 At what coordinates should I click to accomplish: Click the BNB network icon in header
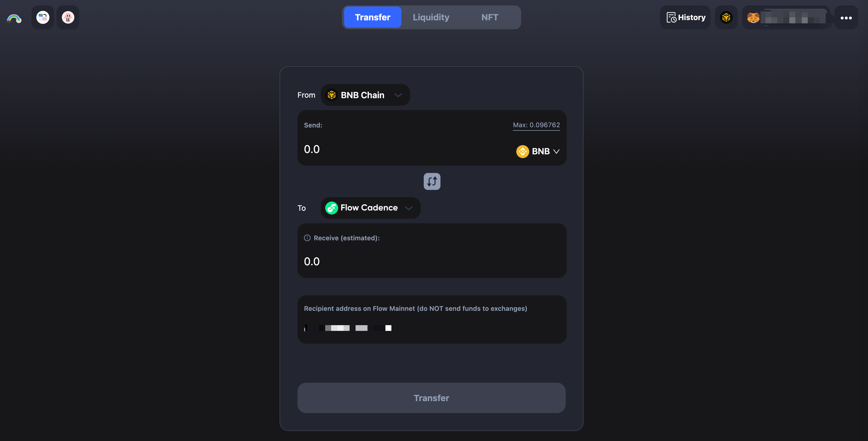point(726,18)
